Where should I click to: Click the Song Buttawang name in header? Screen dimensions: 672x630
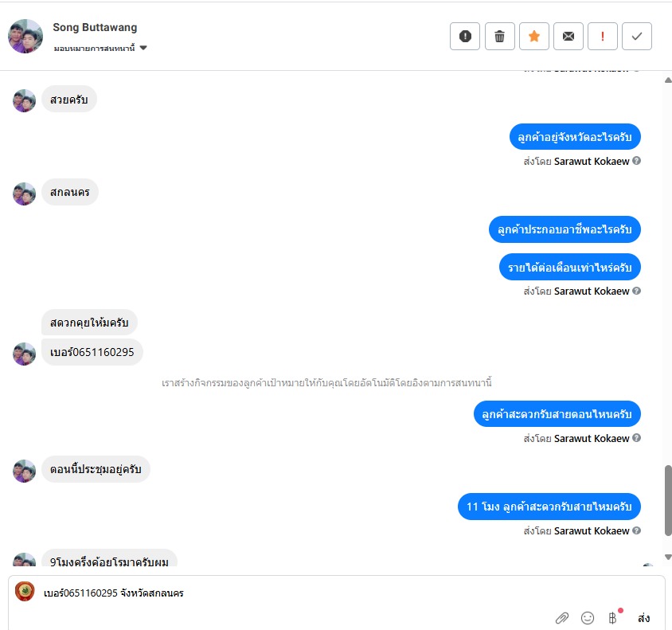95,27
